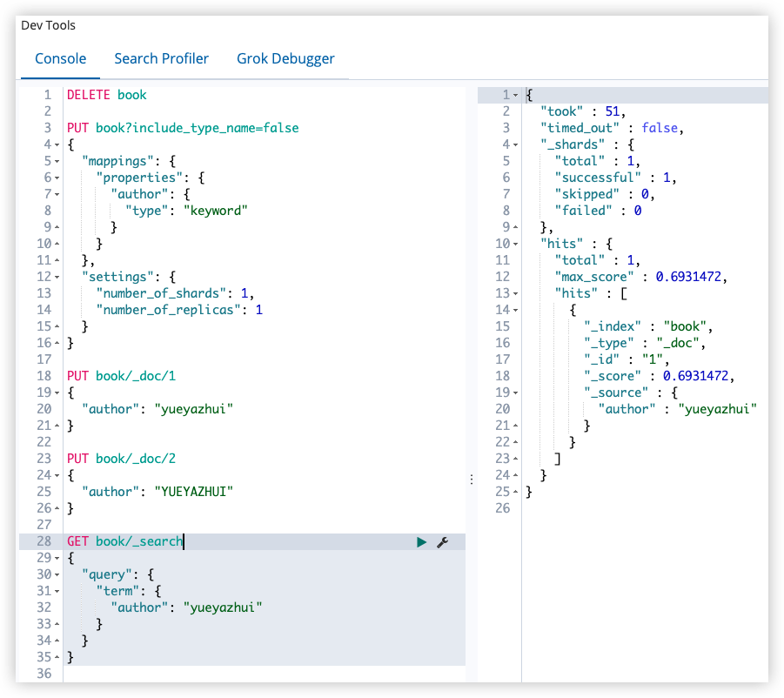Click the DELETE book request line

(106, 95)
